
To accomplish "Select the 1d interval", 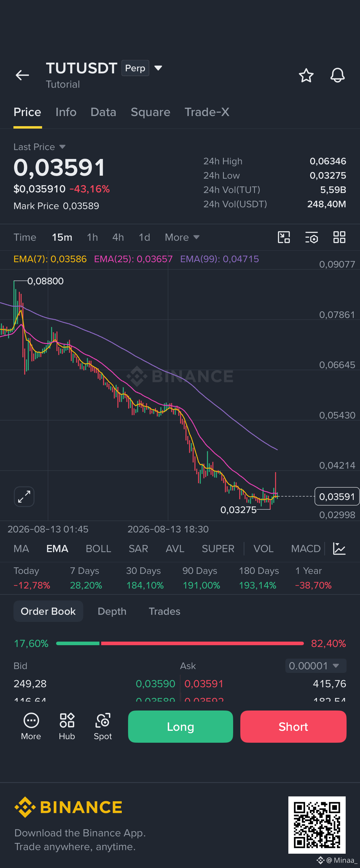I will pyautogui.click(x=144, y=237).
